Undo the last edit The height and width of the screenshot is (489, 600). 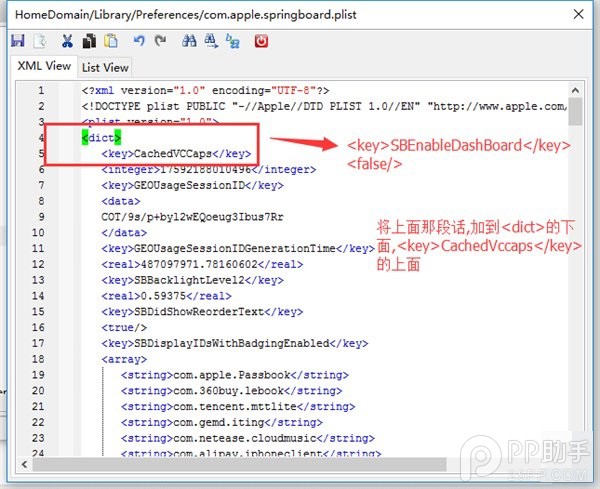pyautogui.click(x=137, y=41)
